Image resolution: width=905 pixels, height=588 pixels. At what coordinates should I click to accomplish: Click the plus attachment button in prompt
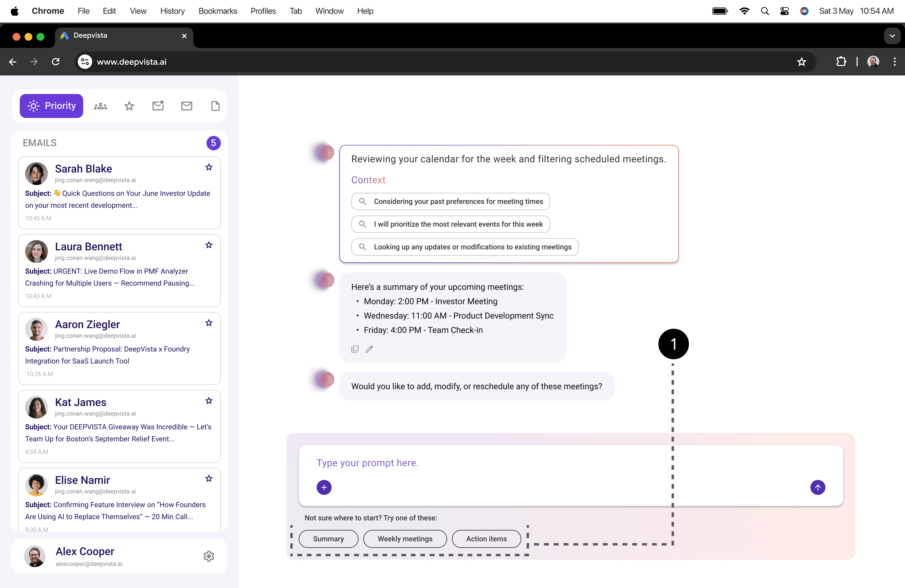(x=324, y=487)
